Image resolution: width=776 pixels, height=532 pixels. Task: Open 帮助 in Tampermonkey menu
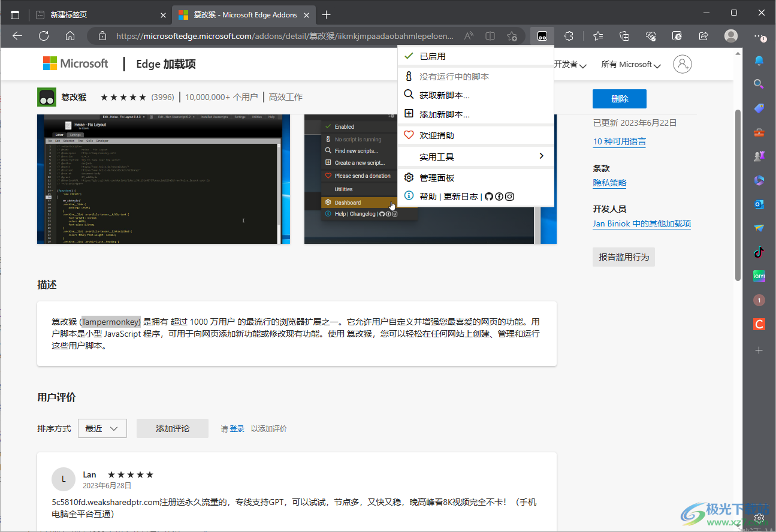pyautogui.click(x=428, y=197)
